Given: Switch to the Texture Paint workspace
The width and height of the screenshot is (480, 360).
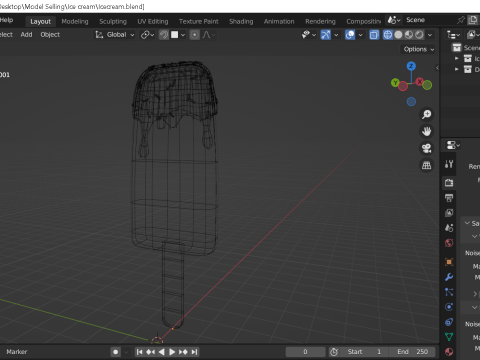Looking at the screenshot, I should (x=199, y=21).
